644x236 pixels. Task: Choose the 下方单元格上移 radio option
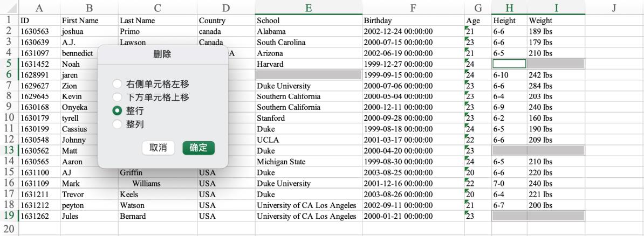click(x=117, y=98)
